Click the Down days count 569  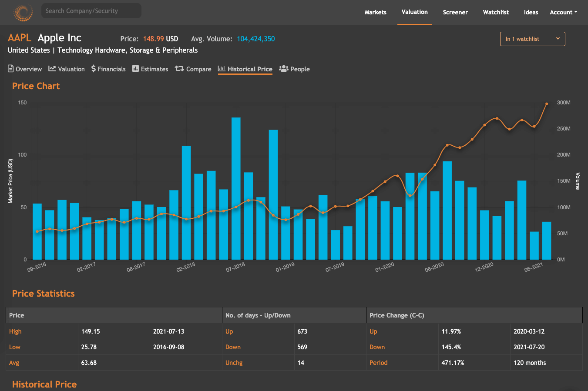coord(302,347)
